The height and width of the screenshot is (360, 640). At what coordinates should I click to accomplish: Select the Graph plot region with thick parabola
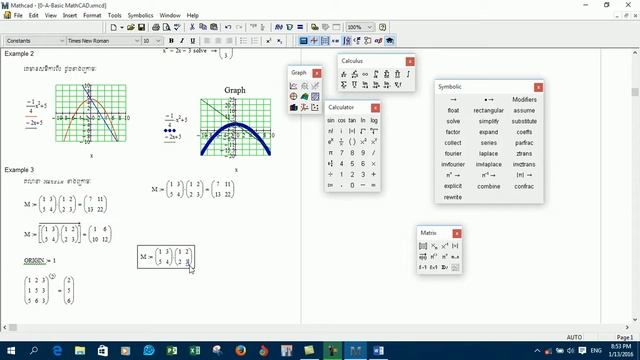click(x=236, y=127)
